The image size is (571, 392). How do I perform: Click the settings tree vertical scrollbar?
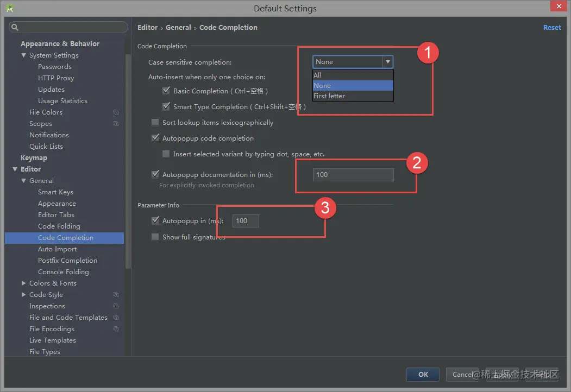tap(128, 161)
